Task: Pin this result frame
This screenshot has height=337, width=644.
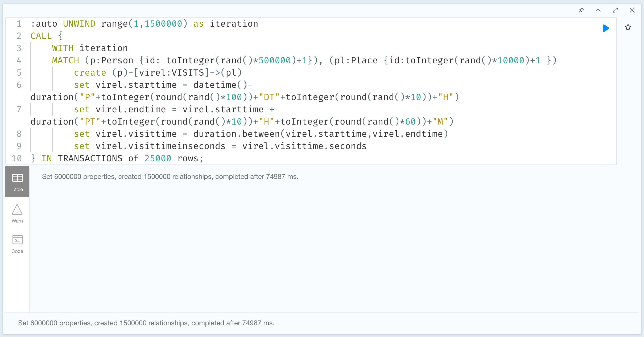Action: (581, 10)
